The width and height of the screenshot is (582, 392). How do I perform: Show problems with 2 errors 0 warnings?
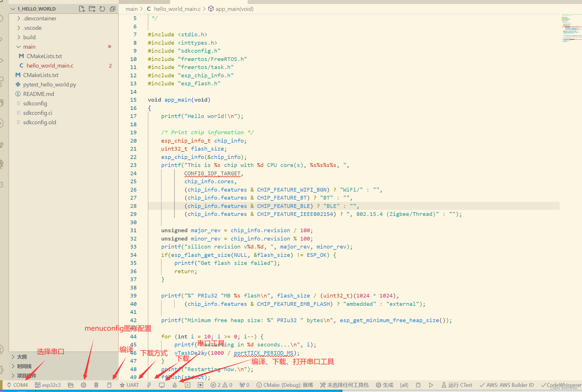pyautogui.click(x=221, y=385)
